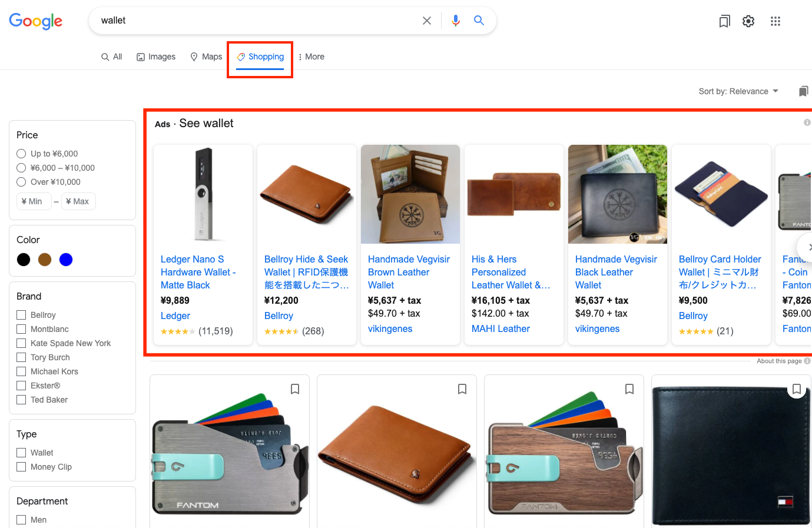Open the Google apps grid
The width and height of the screenshot is (812, 528).
pyautogui.click(x=775, y=21)
